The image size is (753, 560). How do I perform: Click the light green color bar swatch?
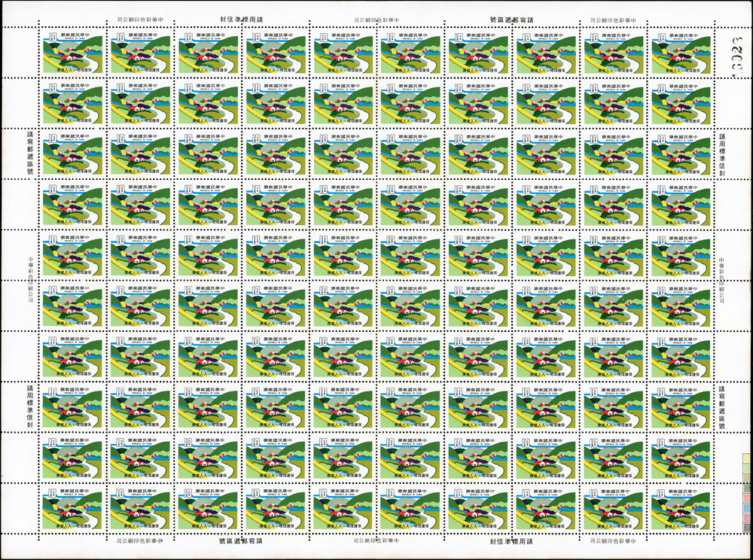click(747, 468)
